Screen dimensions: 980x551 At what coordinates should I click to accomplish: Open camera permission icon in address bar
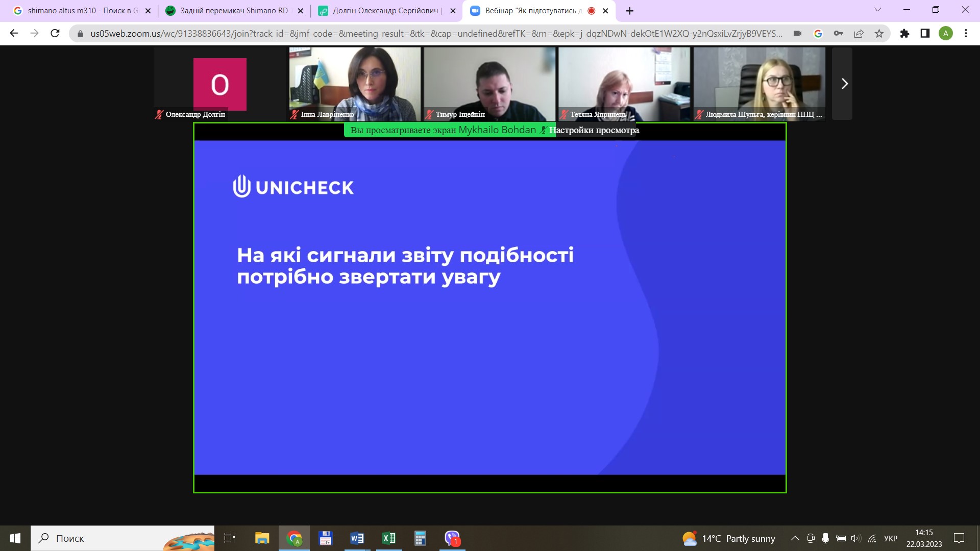797,34
